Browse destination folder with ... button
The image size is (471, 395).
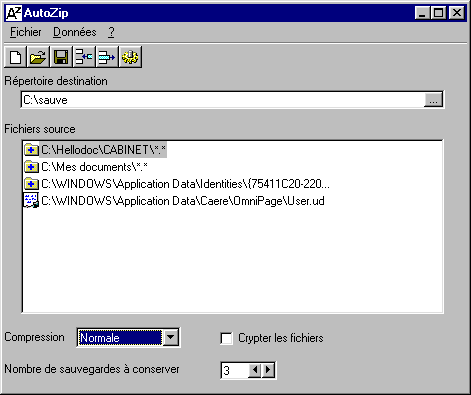pos(433,100)
